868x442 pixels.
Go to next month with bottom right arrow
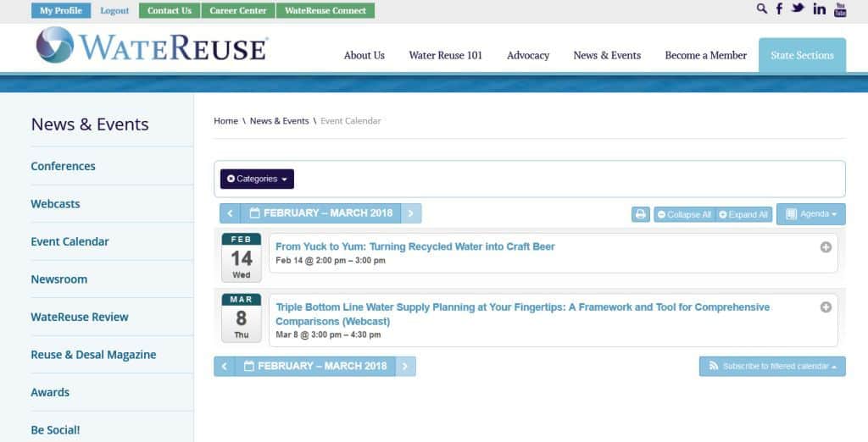click(405, 367)
